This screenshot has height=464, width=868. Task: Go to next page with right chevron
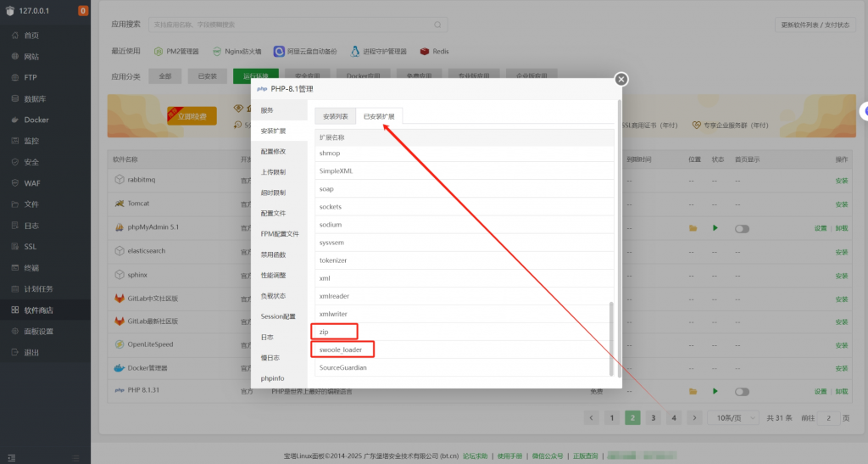coord(694,417)
